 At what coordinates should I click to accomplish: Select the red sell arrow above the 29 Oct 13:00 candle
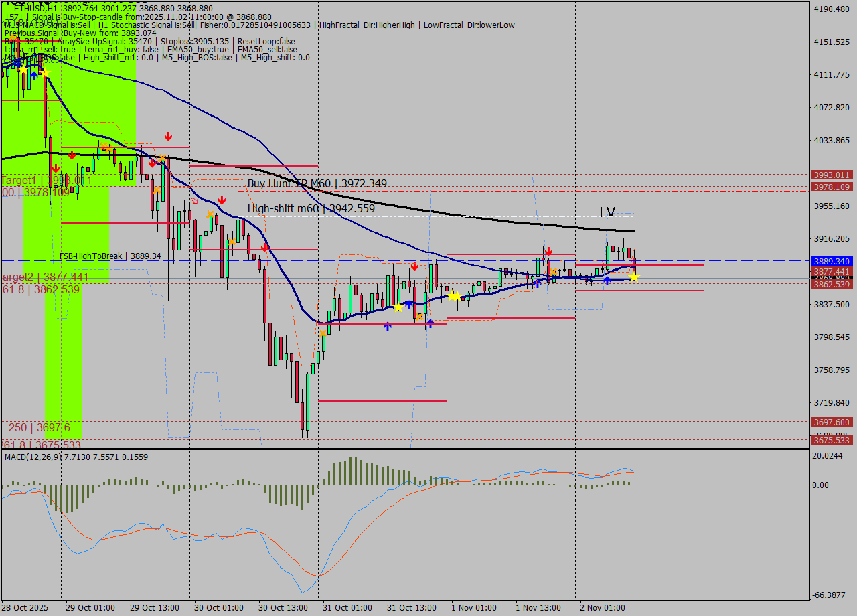[x=168, y=136]
